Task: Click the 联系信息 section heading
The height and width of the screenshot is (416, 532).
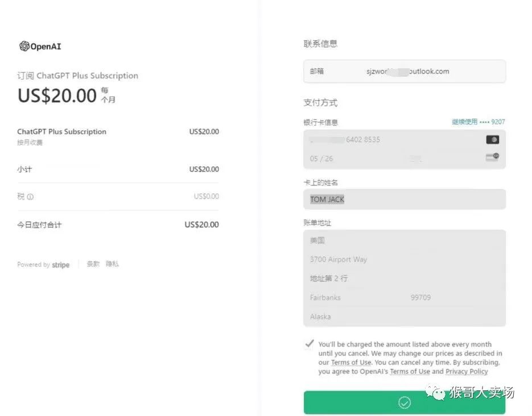Action: (320, 44)
